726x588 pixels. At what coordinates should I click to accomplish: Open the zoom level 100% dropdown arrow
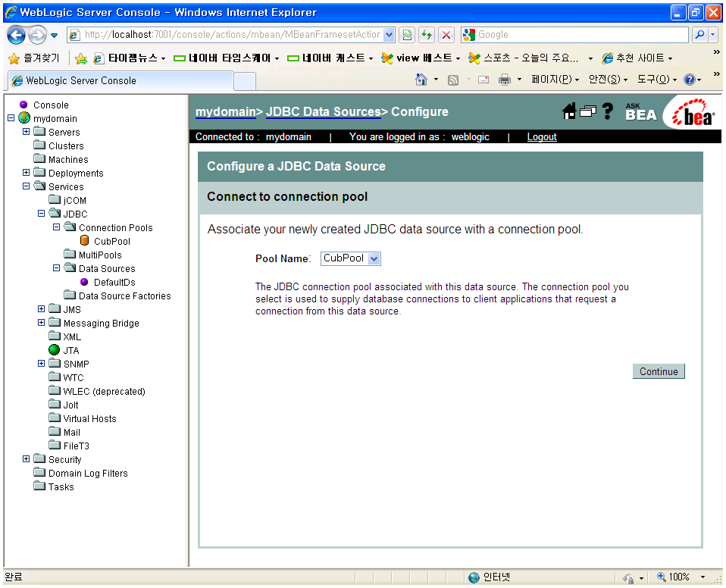tap(703, 577)
